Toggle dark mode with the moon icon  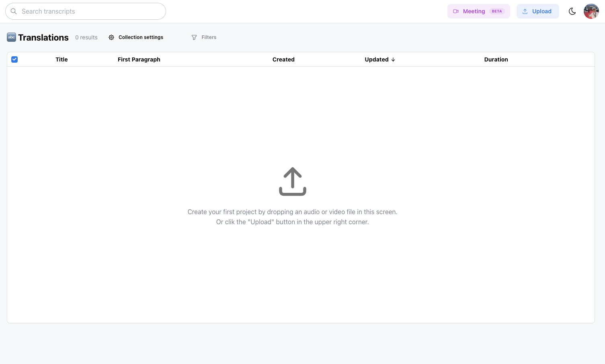pos(572,11)
